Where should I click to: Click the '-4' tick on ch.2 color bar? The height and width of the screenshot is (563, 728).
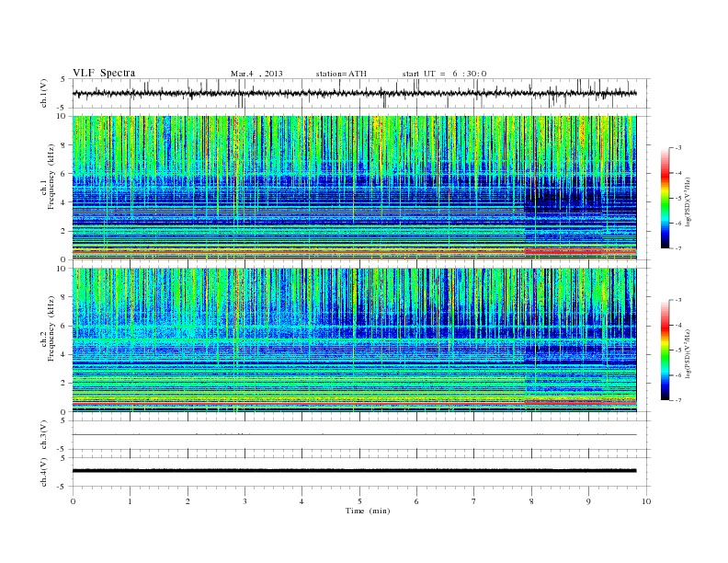677,325
